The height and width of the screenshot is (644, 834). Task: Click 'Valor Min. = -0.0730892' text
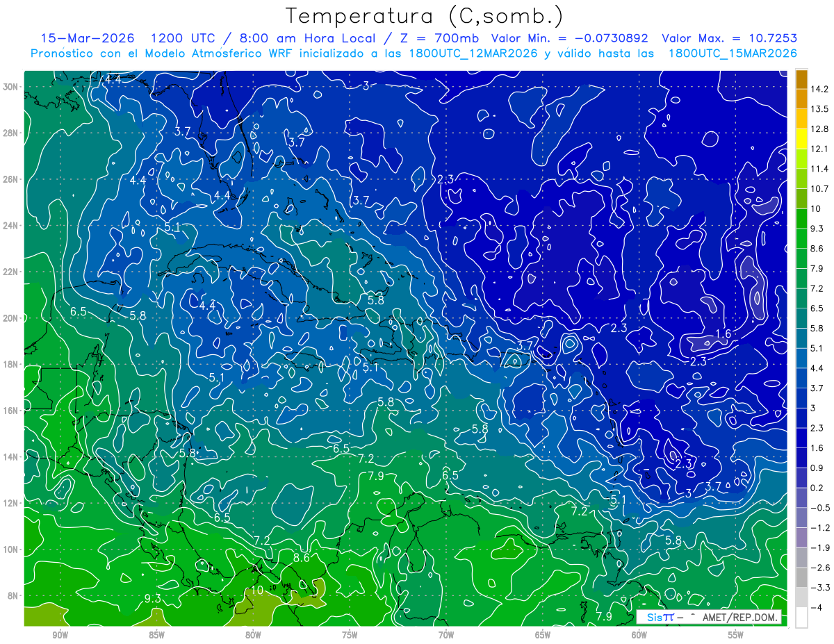[570, 38]
